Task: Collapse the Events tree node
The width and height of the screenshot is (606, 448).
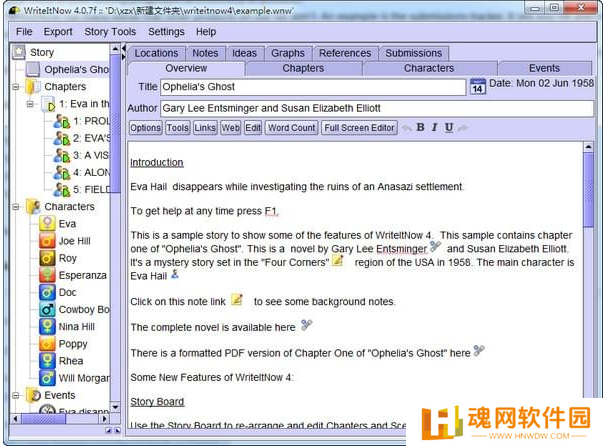Action: [x=16, y=395]
